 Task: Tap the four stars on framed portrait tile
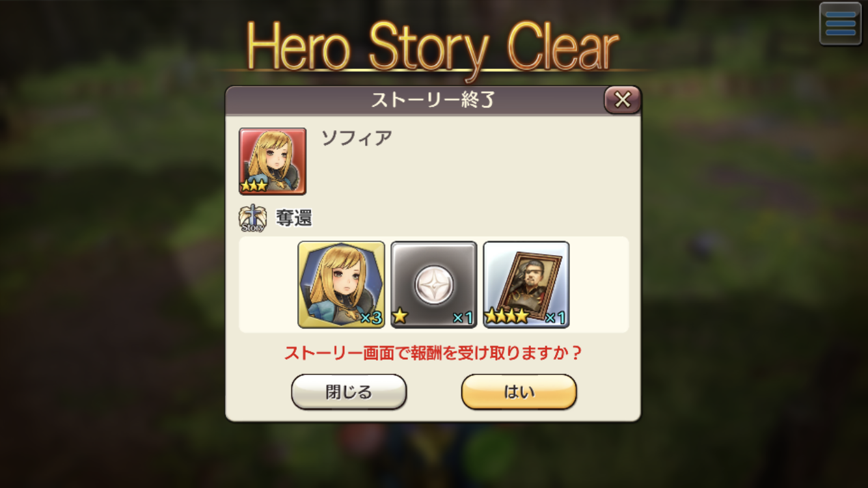[x=507, y=317]
